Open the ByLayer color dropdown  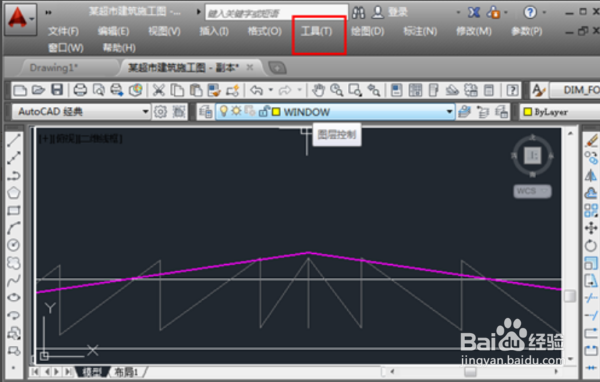pos(559,112)
